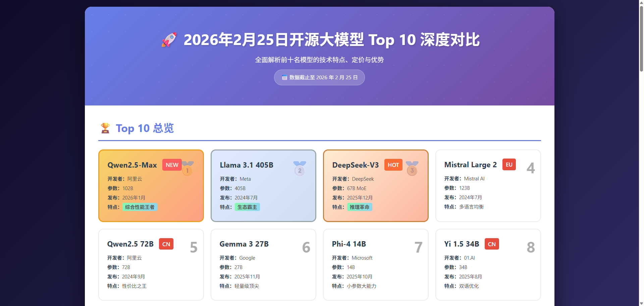This screenshot has height=306, width=644.
Task: Click the 小参数大能力 feature text
Action: point(362,286)
